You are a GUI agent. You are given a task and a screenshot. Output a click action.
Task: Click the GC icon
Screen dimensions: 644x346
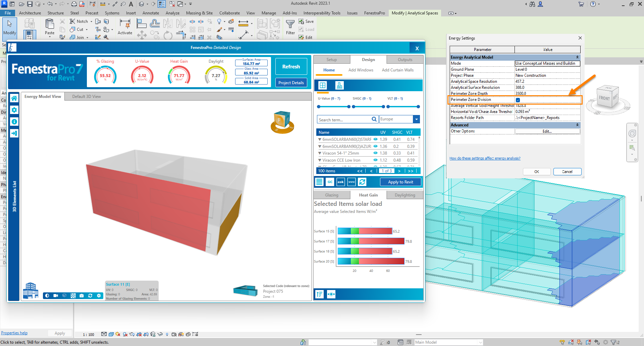330,182
